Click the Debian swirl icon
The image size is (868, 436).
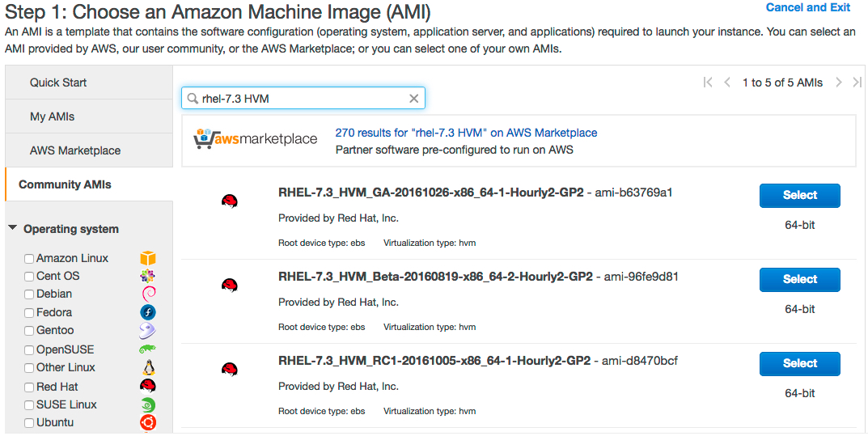coord(147,294)
